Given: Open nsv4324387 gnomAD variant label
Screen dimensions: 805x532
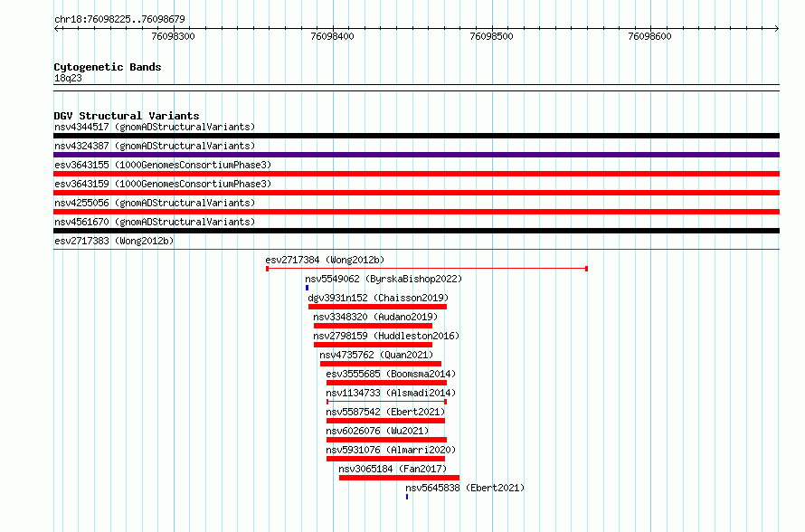Looking at the screenshot, I should tap(155, 146).
